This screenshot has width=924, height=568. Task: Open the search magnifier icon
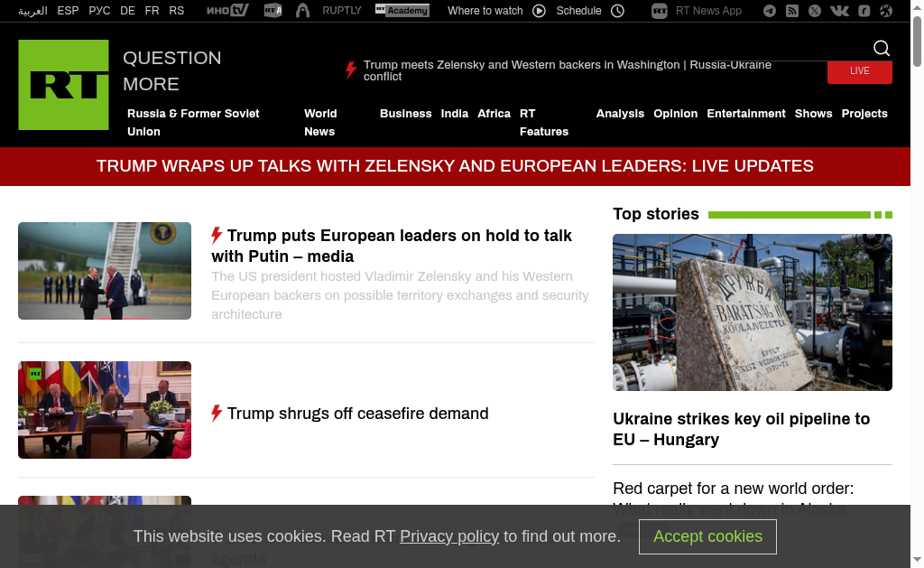(x=882, y=48)
